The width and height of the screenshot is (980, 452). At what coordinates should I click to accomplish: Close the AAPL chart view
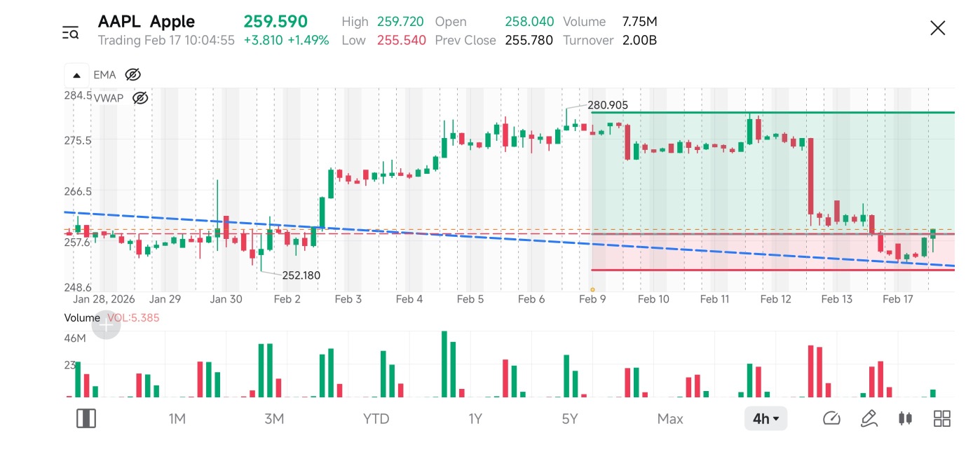point(937,28)
